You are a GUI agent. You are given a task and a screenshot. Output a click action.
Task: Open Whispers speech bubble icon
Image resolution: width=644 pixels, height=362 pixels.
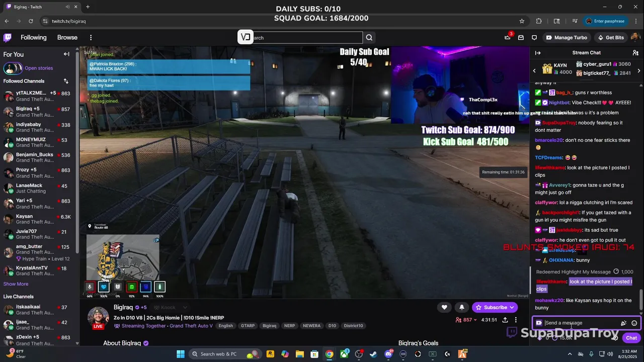(x=534, y=38)
